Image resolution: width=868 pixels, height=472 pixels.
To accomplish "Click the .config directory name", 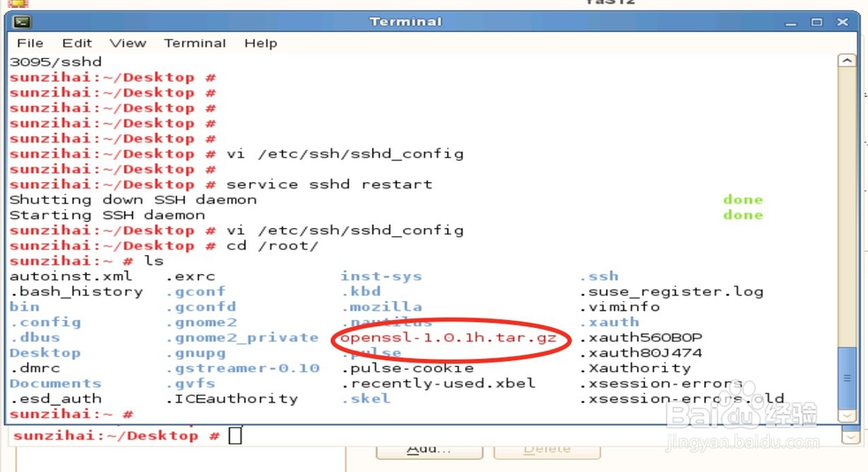I will pyautogui.click(x=45, y=322).
